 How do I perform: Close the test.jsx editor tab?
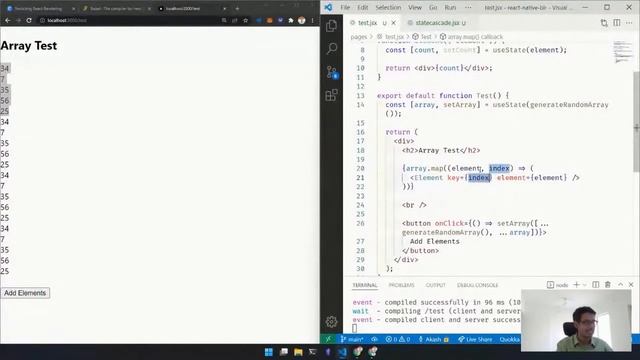point(393,23)
